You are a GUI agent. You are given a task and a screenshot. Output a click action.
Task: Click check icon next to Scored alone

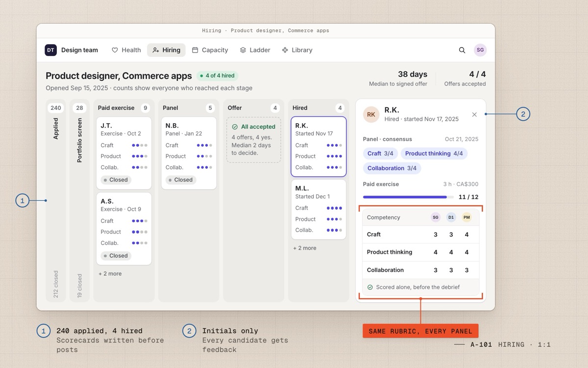click(x=370, y=287)
